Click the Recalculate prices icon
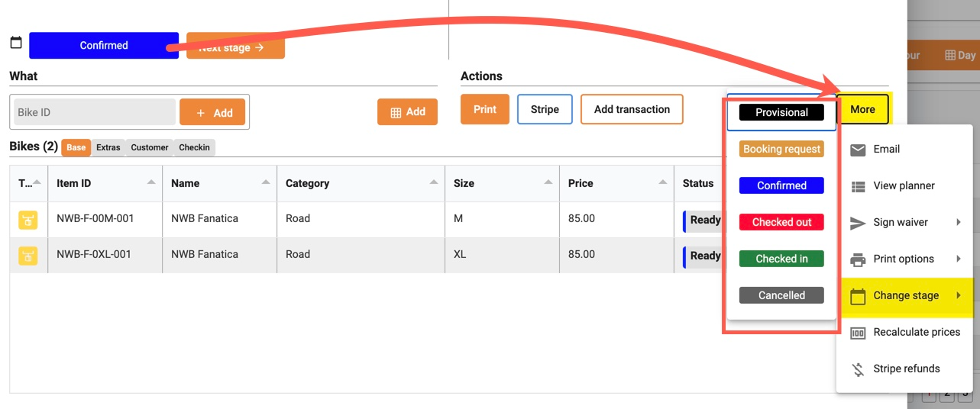Screen dimensions: 980x409 [x=858, y=333]
